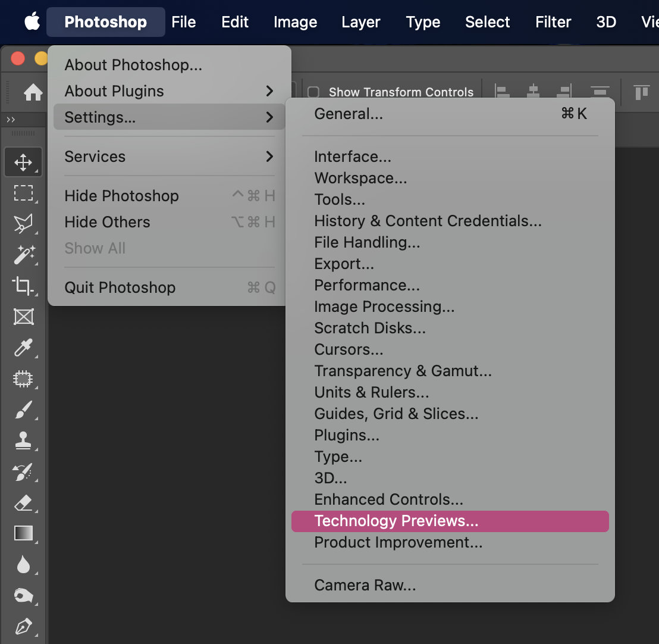Image resolution: width=659 pixels, height=644 pixels.
Task: Open the Type menu
Action: tap(423, 22)
